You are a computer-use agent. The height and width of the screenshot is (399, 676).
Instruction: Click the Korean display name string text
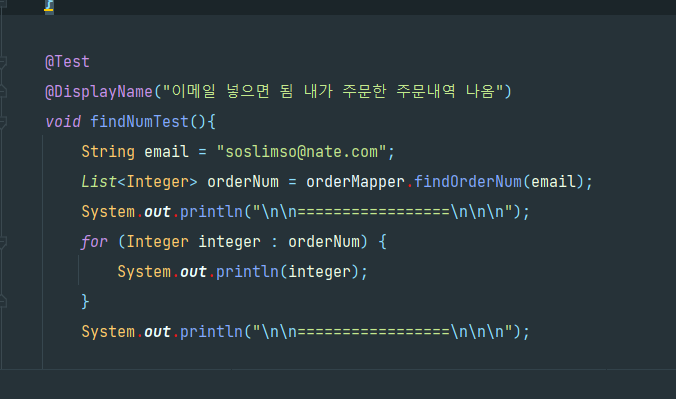333,91
